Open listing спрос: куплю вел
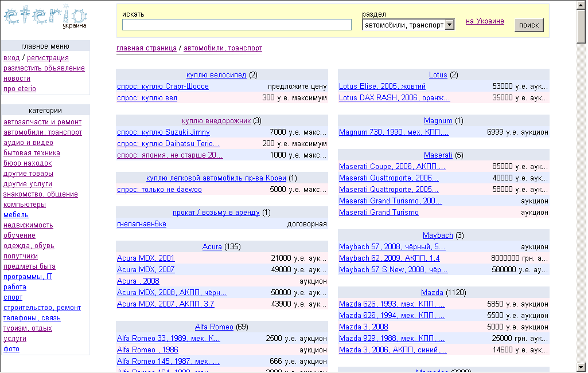588x373 pixels. (x=147, y=98)
